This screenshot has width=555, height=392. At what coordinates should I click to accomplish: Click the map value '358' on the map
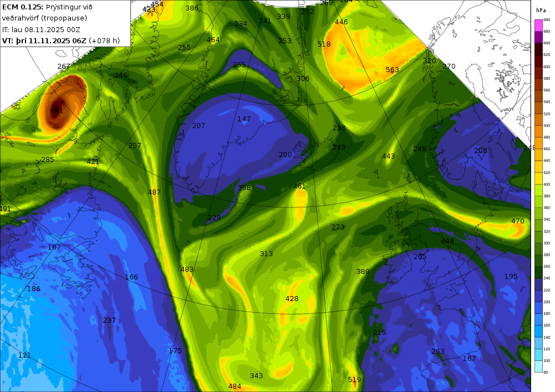tap(244, 188)
